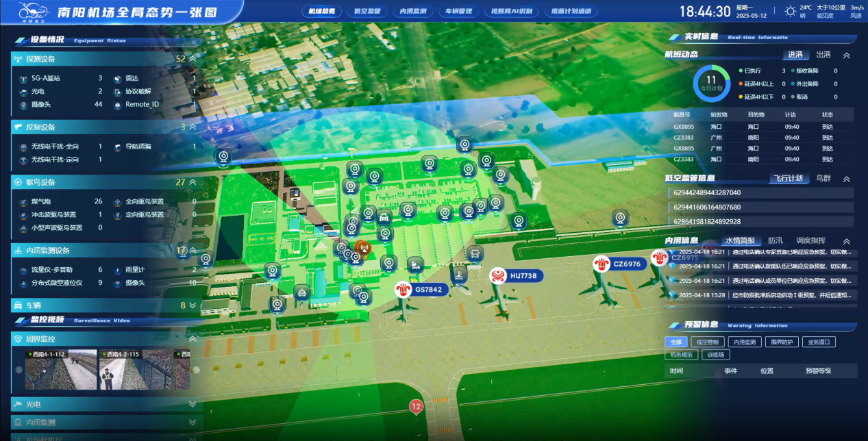Screen dimensions: 868x441
Task: Click the 探测设备 detection equipment icon
Action: coord(18,59)
